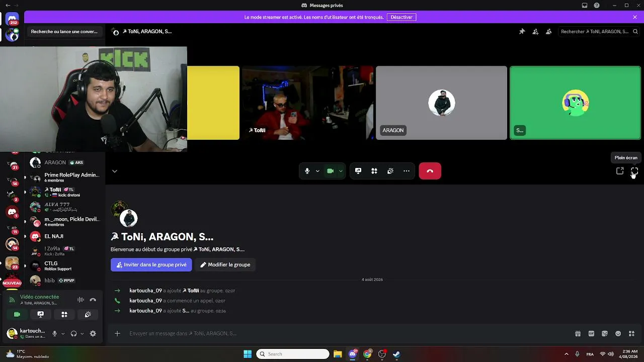Open activities launcher in call controls
This screenshot has height=362, width=644.
tap(374, 171)
